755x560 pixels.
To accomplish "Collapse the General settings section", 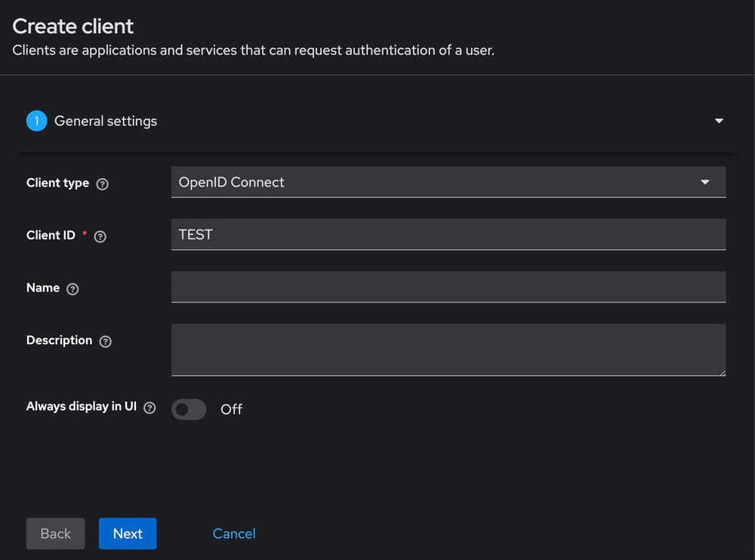I will (719, 121).
